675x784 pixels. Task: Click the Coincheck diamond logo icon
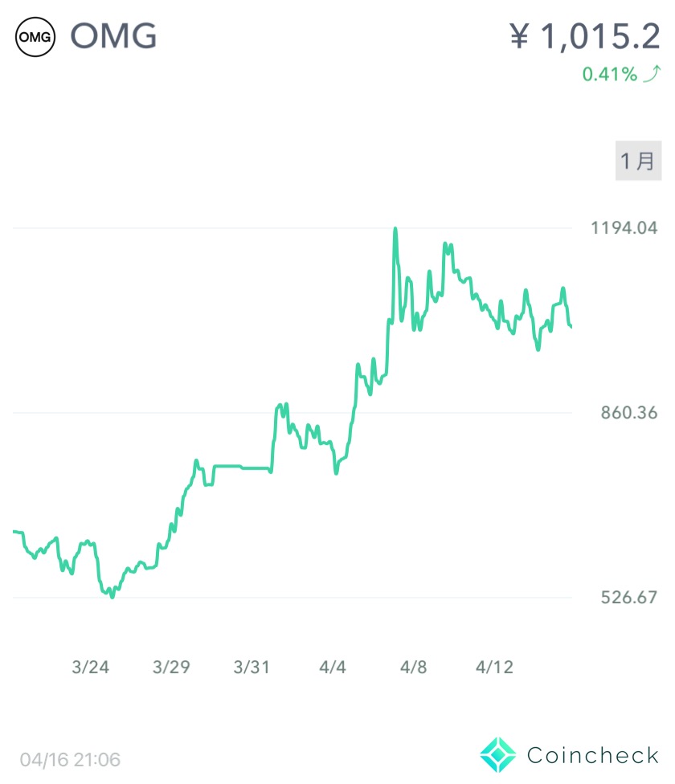tap(498, 754)
